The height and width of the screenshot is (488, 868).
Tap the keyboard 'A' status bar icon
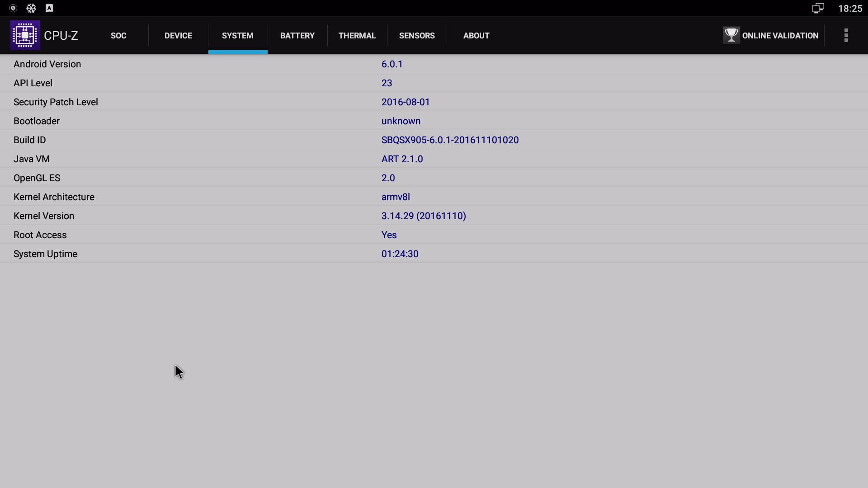(49, 8)
